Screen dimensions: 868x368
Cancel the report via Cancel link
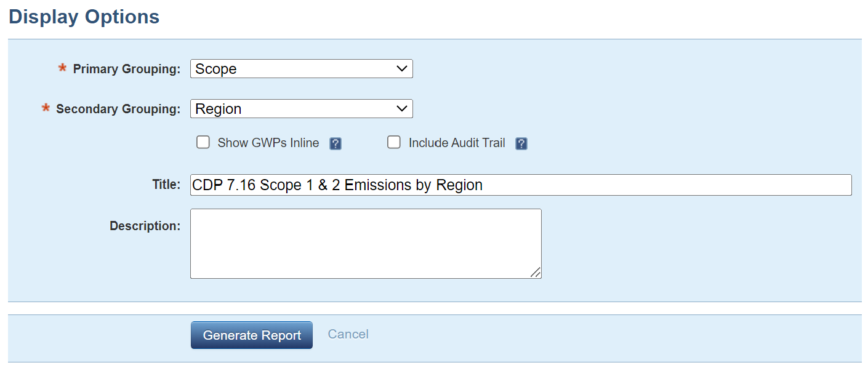[348, 334]
